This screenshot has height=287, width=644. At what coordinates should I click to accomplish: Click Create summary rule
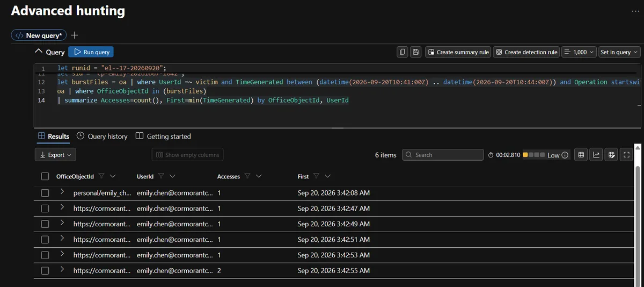pos(458,52)
